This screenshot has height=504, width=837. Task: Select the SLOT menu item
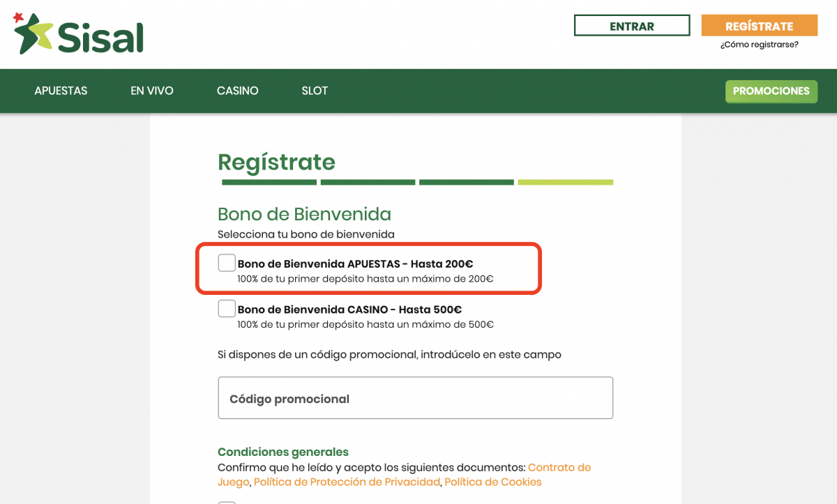(x=315, y=91)
